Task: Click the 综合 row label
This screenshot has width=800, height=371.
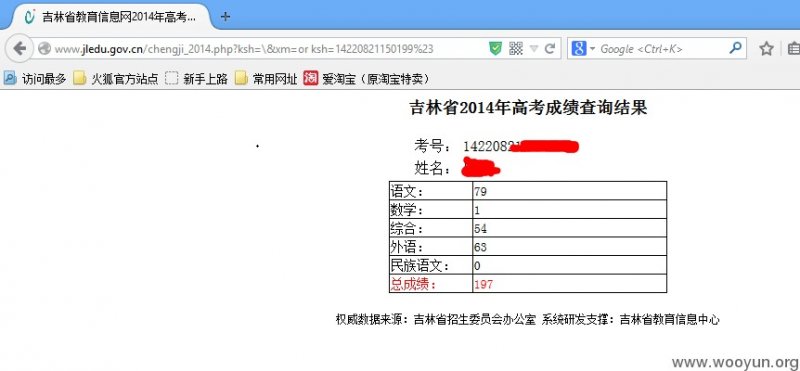Action: (x=407, y=228)
